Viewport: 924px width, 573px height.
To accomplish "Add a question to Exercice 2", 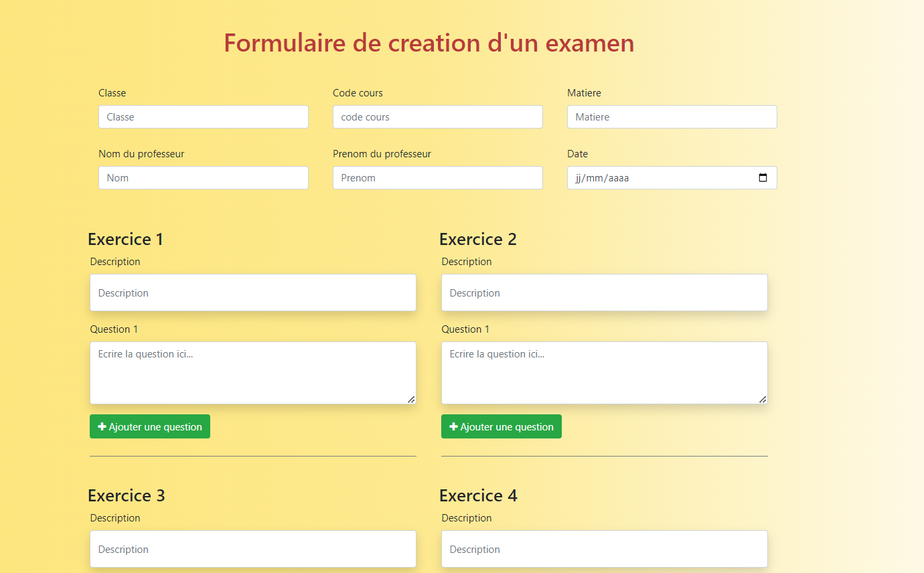I will coord(502,426).
